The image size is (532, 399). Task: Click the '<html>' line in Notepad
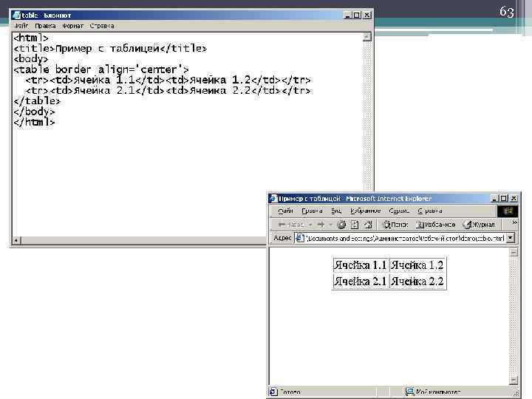coord(31,38)
